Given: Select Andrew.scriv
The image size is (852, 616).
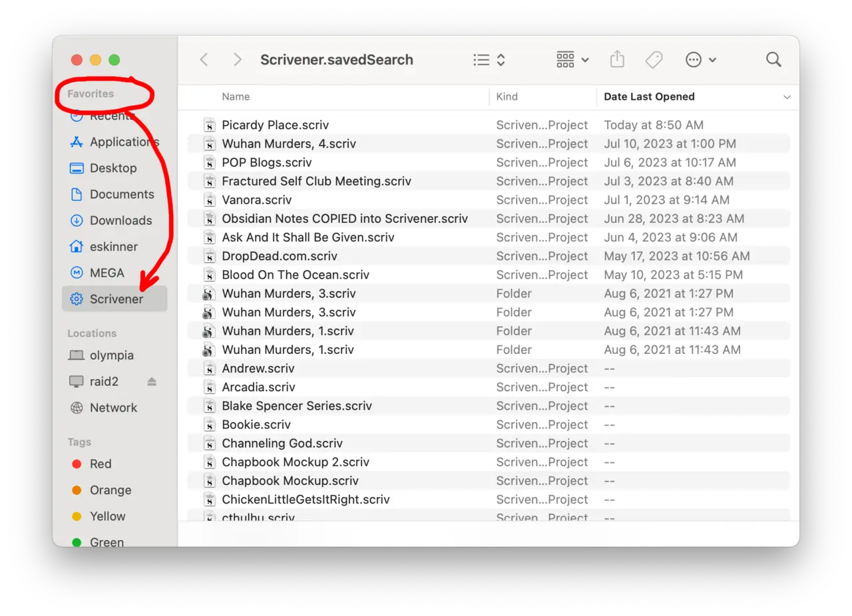Looking at the screenshot, I should [x=489, y=369].
